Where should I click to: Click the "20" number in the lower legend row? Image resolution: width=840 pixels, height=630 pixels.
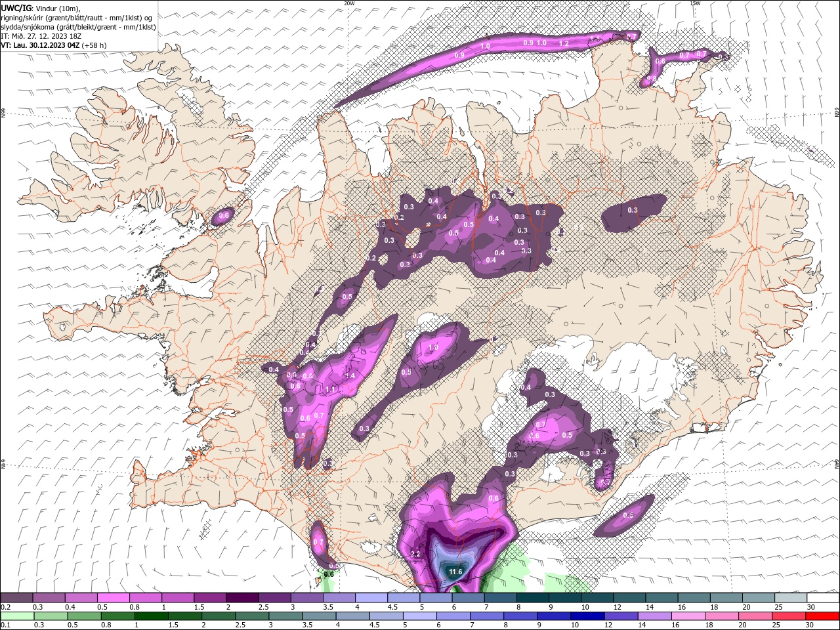pos(743,625)
